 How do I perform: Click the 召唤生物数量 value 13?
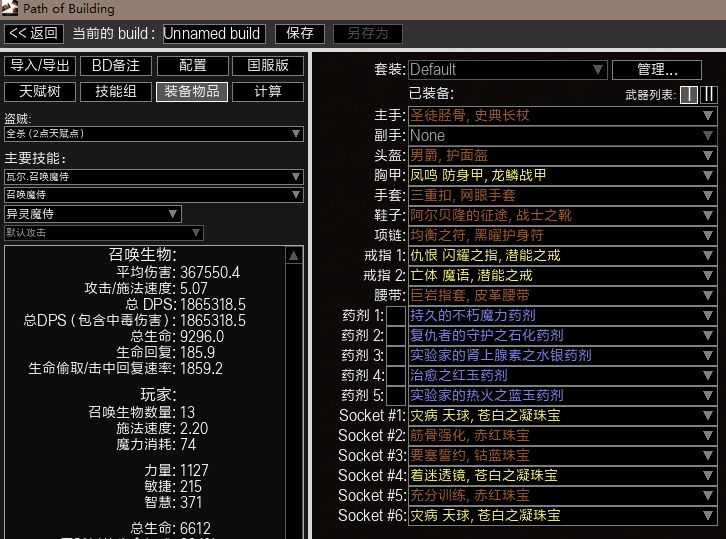[188, 413]
